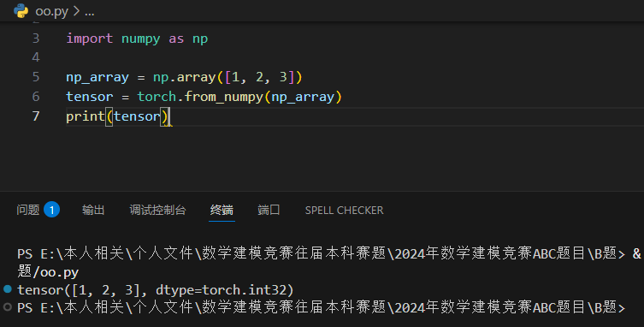
Task: Click the Python file icon in breadcrumb
Action: pyautogui.click(x=21, y=11)
